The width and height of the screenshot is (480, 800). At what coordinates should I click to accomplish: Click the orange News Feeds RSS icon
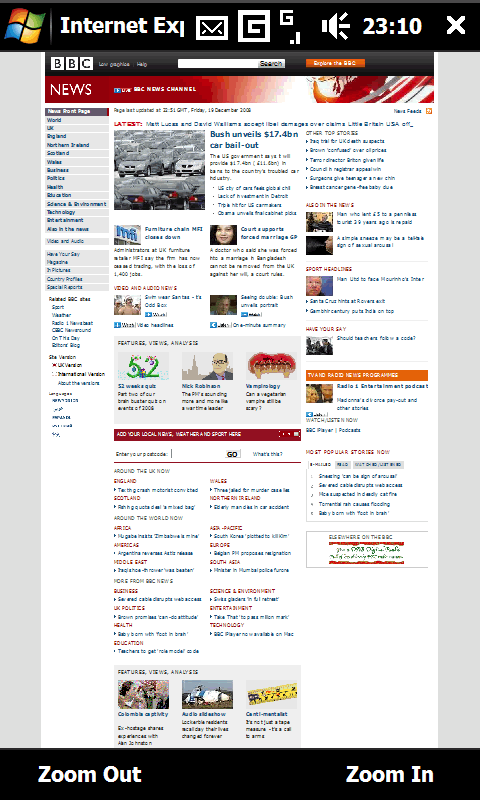pos(429,111)
